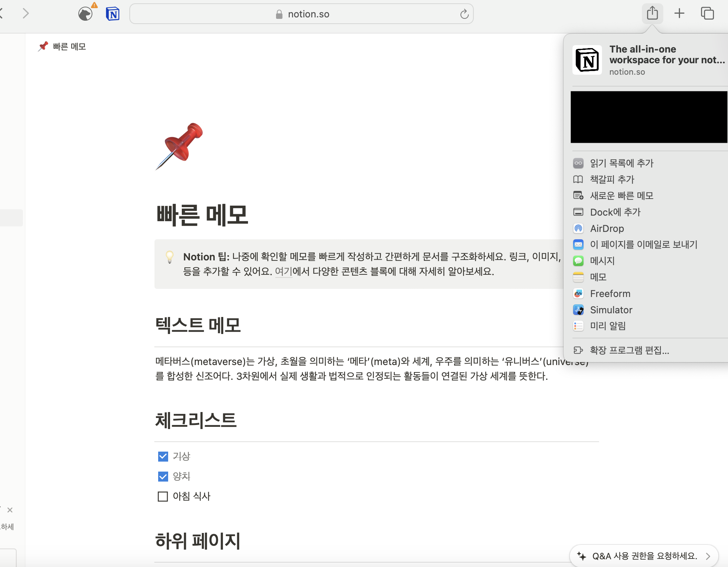Expand the Q&A 사용 권한 chevron

tap(708, 556)
